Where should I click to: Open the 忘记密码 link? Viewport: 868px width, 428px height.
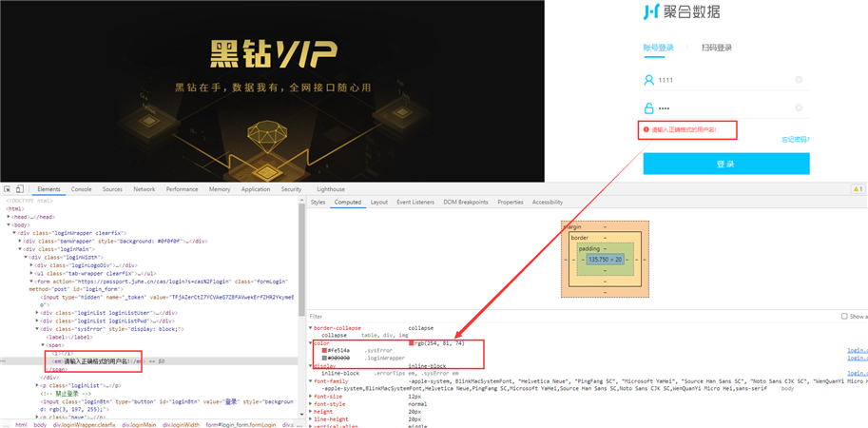pyautogui.click(x=796, y=140)
